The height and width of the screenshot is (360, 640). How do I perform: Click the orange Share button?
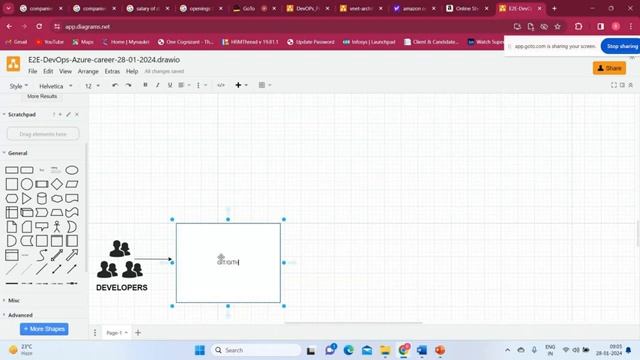click(609, 68)
